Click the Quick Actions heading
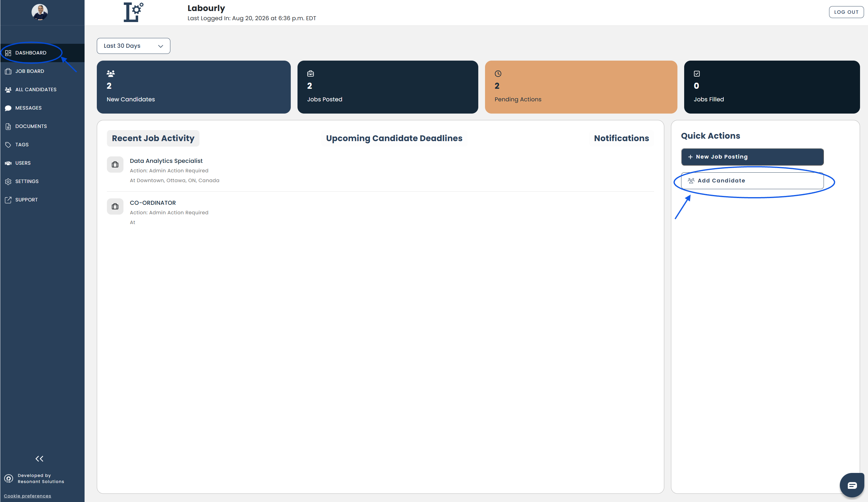 click(x=710, y=136)
